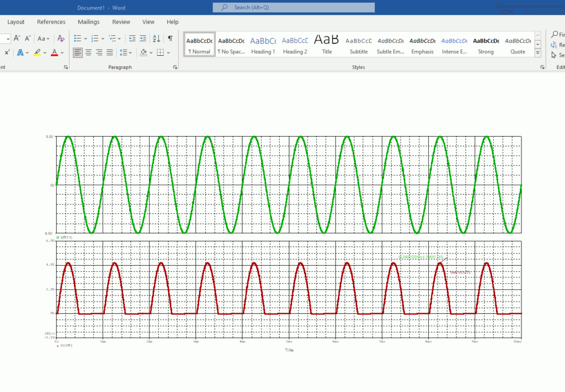Sort text with the A-Z icon

tap(156, 38)
